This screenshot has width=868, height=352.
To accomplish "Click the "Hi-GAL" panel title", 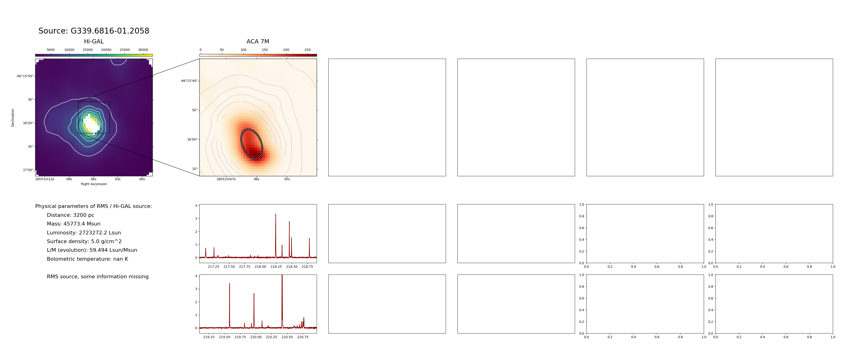I will (94, 42).
